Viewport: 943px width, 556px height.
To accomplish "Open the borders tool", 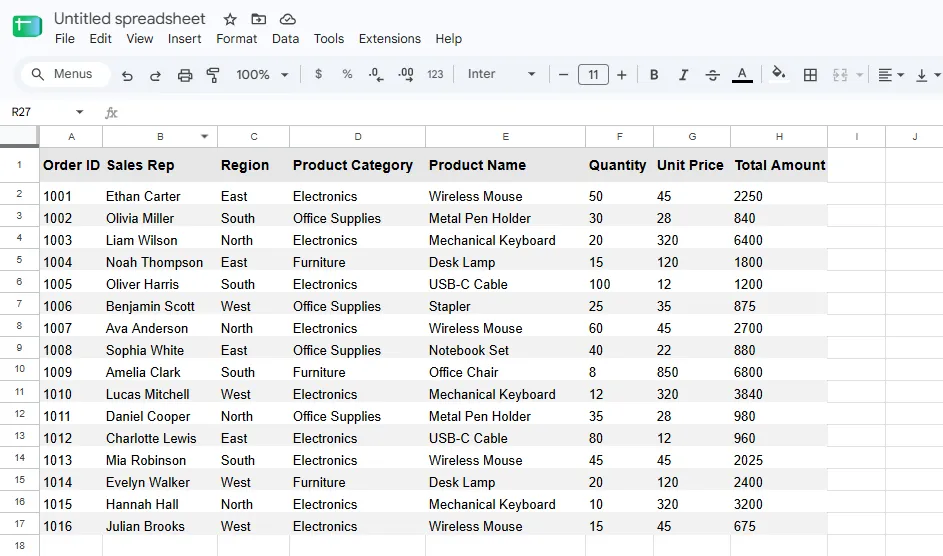I will click(810, 75).
